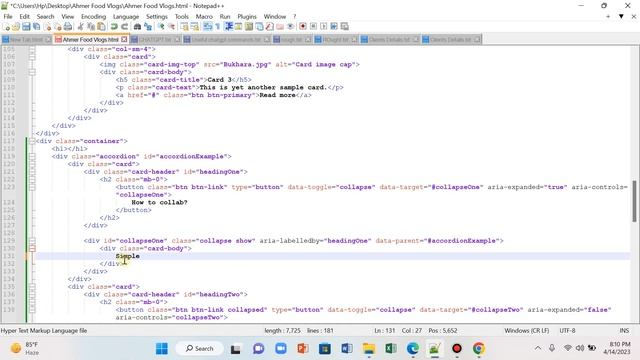Click the Stop Recording macro icon
The width and height of the screenshot is (640, 360).
[x=314, y=27]
